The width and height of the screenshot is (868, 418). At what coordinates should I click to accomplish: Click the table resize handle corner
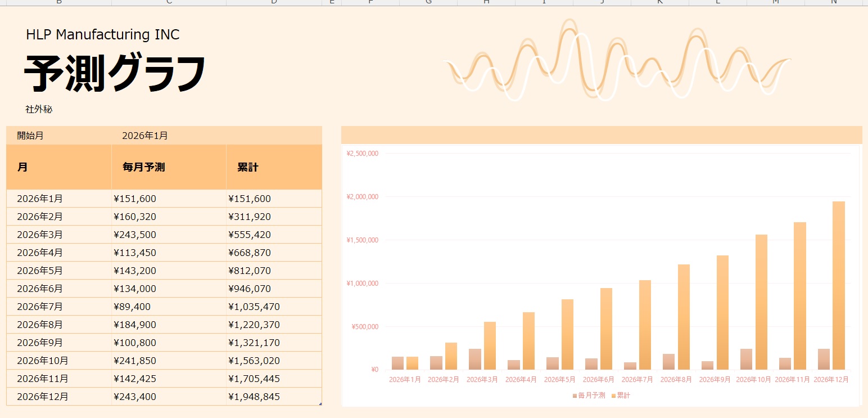click(320, 404)
